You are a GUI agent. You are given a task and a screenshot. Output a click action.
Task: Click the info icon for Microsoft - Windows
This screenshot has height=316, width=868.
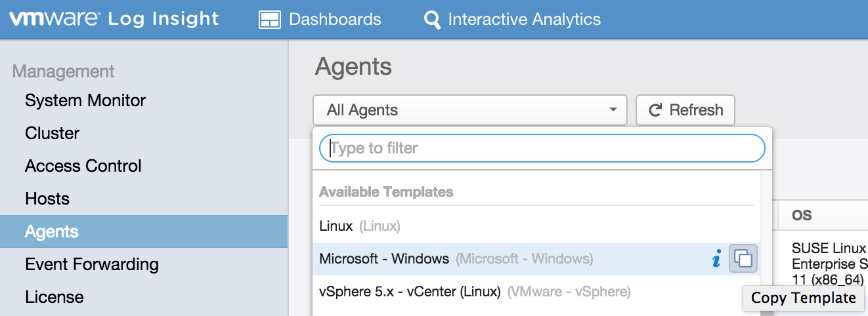coord(716,259)
